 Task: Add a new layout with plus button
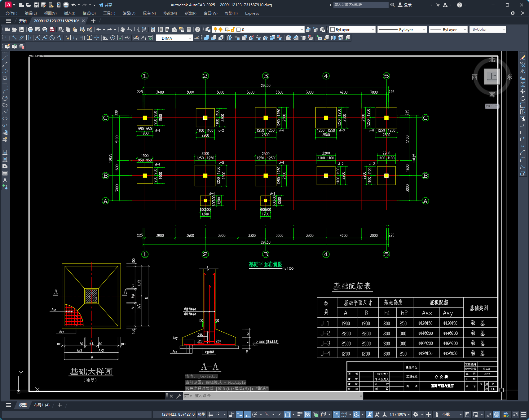click(60, 405)
